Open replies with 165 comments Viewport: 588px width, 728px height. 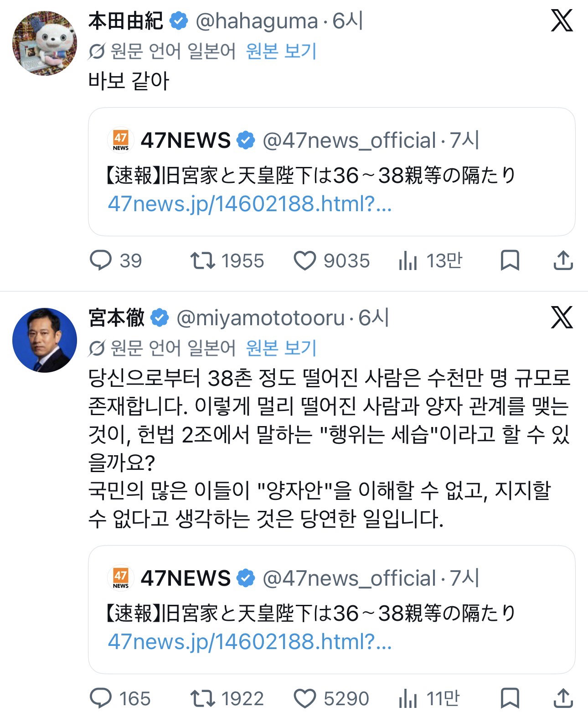coord(120,698)
